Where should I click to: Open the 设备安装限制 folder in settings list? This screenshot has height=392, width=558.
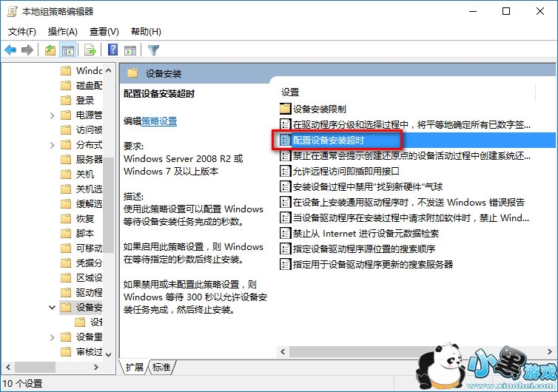coord(319,109)
